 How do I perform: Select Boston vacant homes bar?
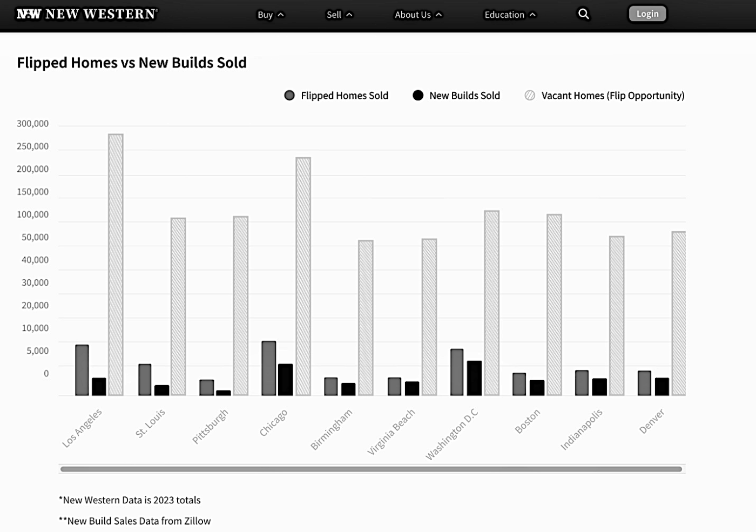554,305
